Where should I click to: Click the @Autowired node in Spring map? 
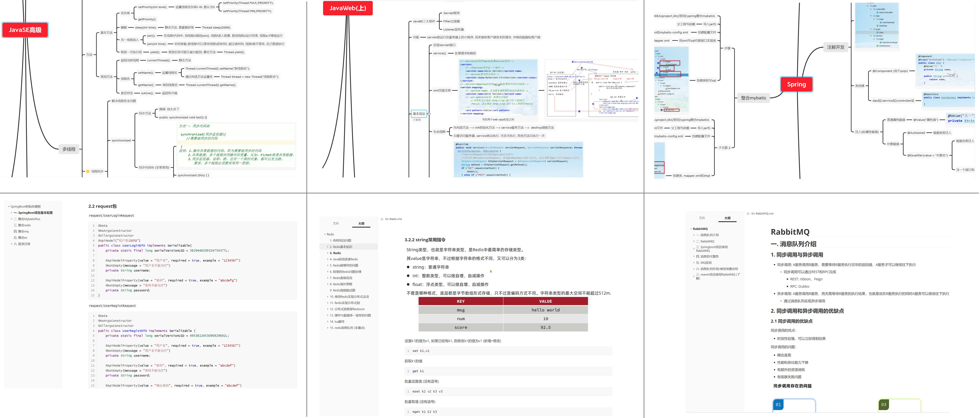[916, 133]
